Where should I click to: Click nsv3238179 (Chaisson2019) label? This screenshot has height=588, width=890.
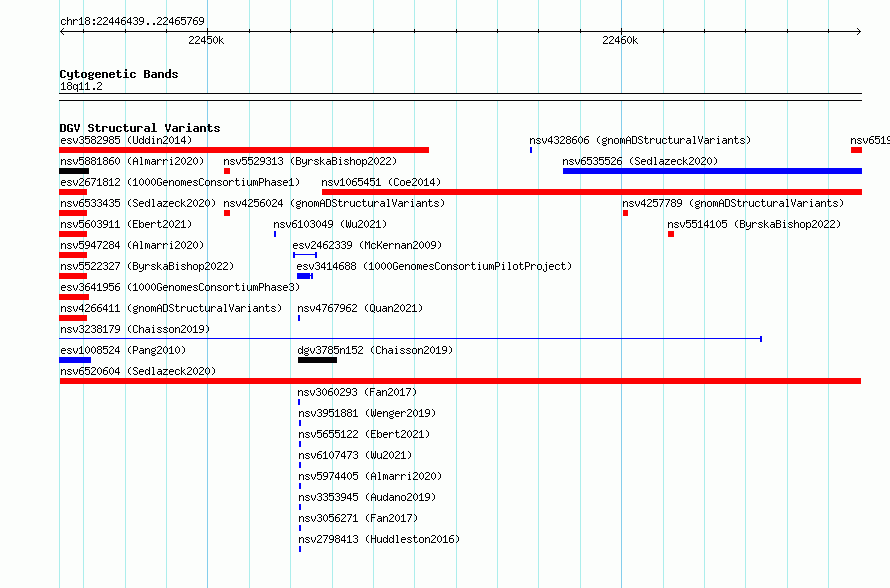135,329
